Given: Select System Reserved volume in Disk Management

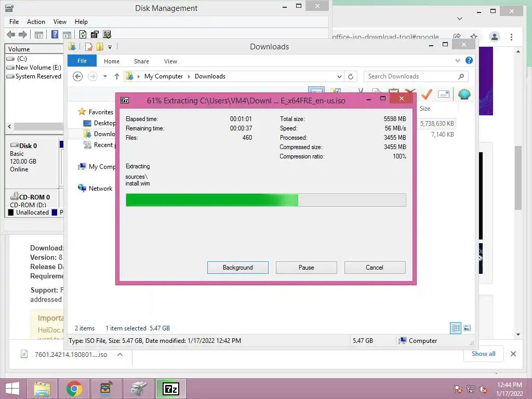Looking at the screenshot, I should (x=34, y=76).
